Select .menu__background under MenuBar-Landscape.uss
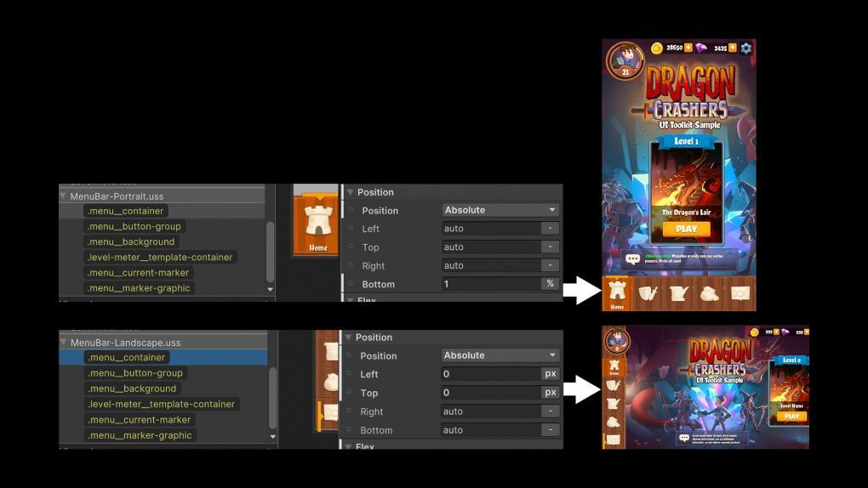Screen dimensions: 868x488 [x=132, y=389]
